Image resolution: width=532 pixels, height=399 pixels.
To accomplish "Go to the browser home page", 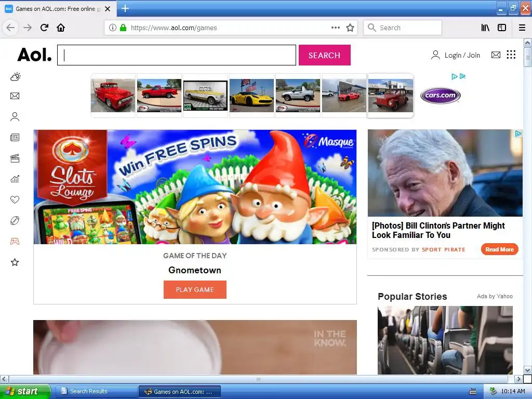I will point(61,28).
